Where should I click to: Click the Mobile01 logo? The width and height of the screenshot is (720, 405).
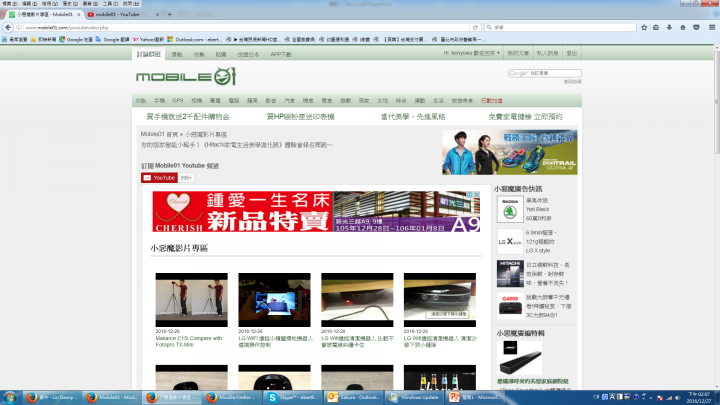click(x=186, y=76)
